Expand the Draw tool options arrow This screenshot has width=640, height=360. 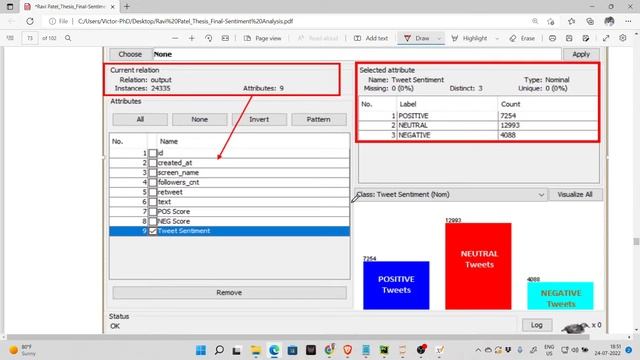(439, 38)
